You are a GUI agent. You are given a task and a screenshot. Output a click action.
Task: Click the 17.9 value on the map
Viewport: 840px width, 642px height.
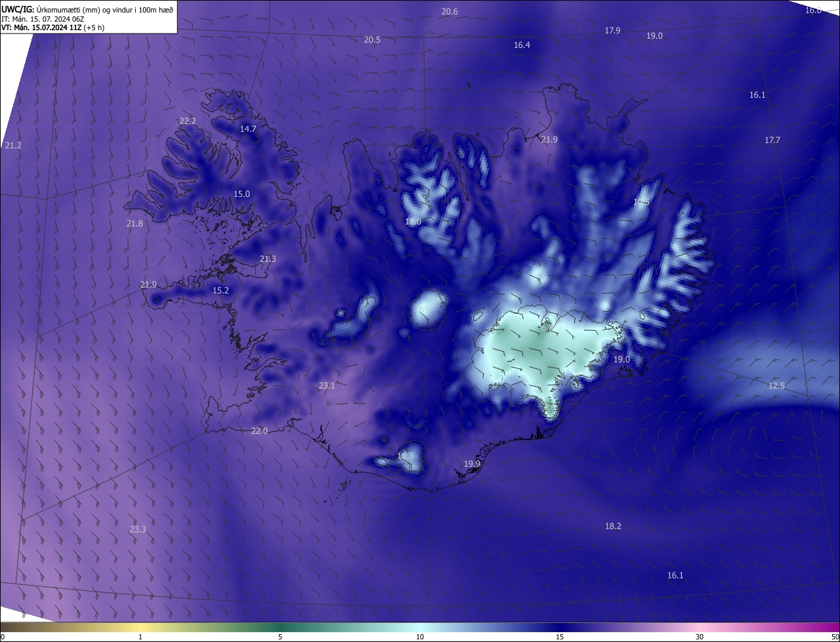tap(612, 31)
